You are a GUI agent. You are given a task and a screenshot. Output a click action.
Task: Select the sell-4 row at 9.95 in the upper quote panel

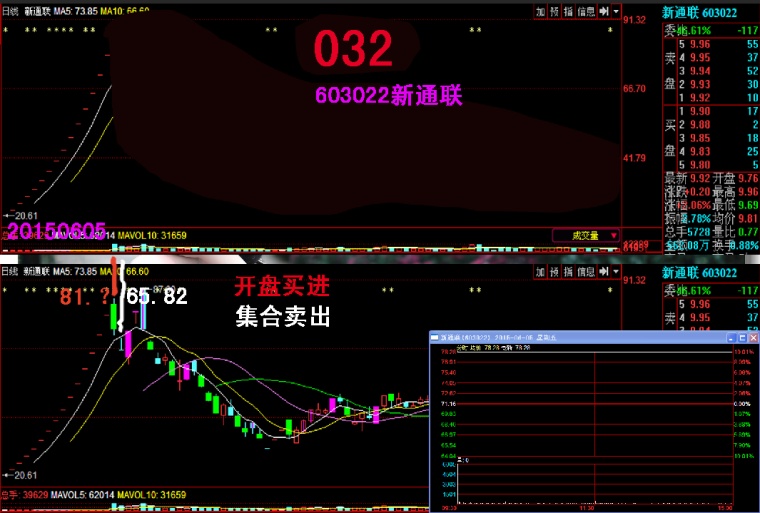tap(718, 57)
